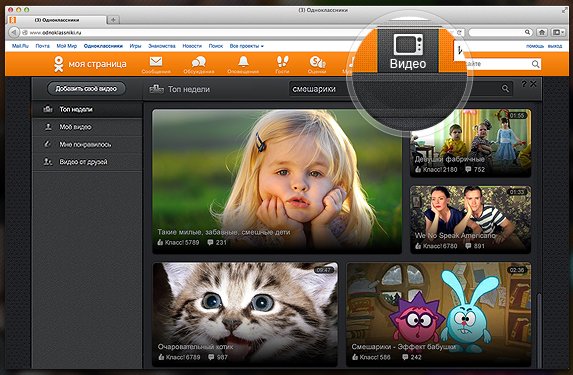Open the Видео TV tab

(x=407, y=51)
